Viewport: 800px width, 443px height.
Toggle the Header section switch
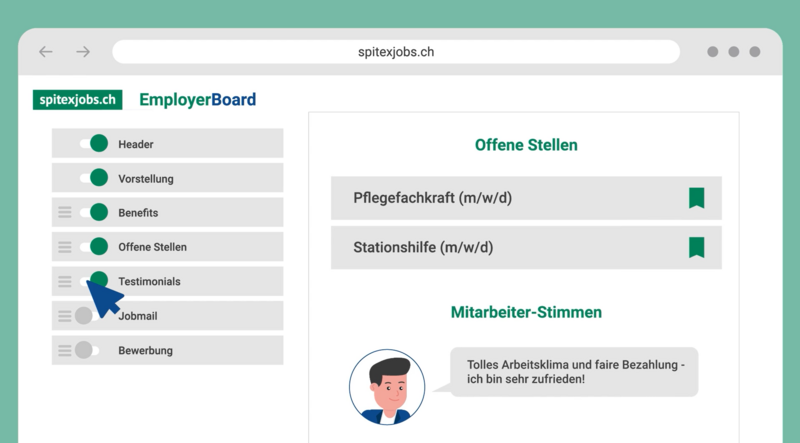(93, 144)
